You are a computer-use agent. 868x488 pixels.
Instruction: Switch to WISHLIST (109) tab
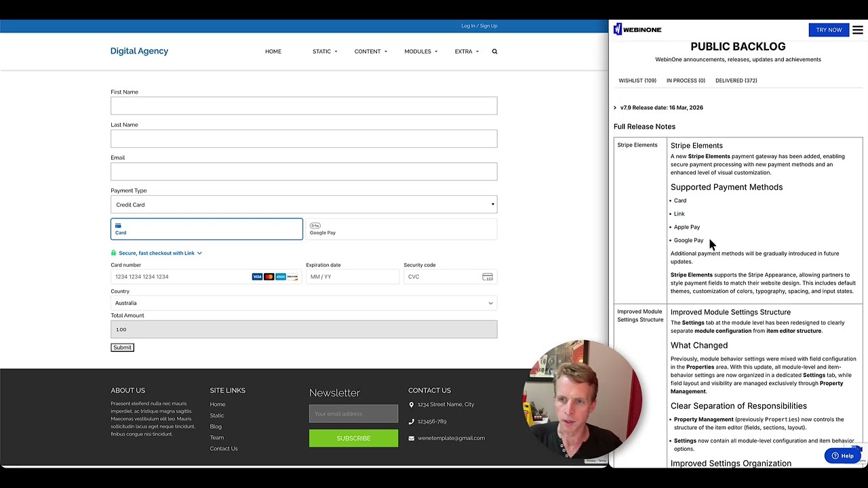[637, 81]
